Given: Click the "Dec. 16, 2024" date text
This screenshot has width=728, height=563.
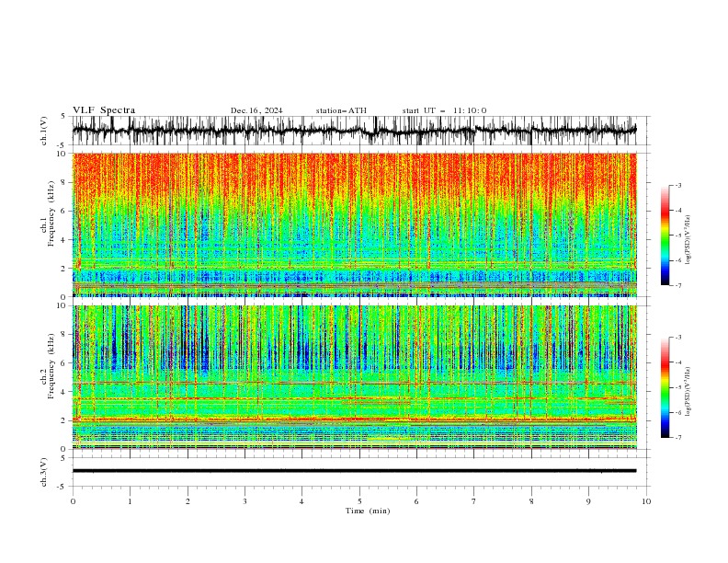Looking at the screenshot, I should (x=256, y=110).
